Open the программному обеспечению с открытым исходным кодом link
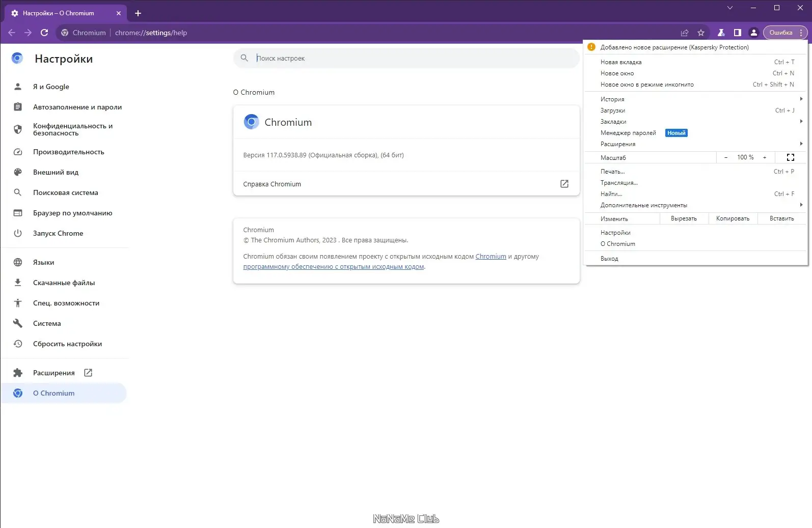Viewport: 812px width, 528px height. tap(334, 267)
